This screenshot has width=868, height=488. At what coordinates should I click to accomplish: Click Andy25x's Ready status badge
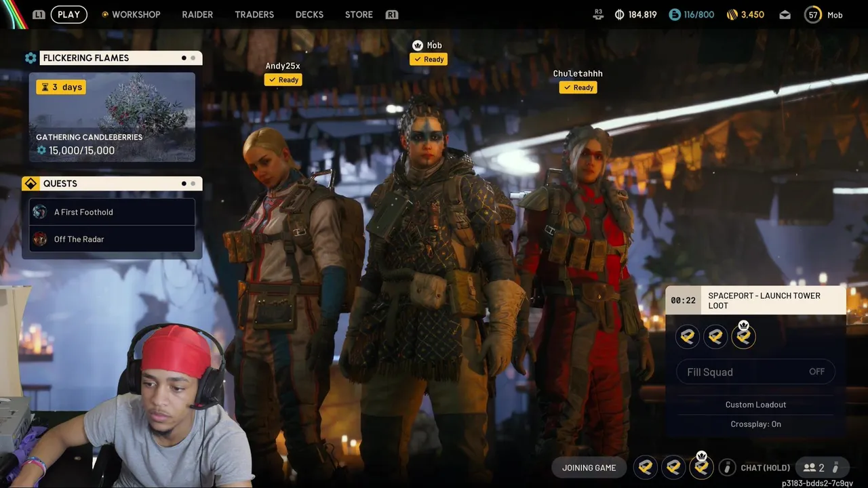pos(283,80)
